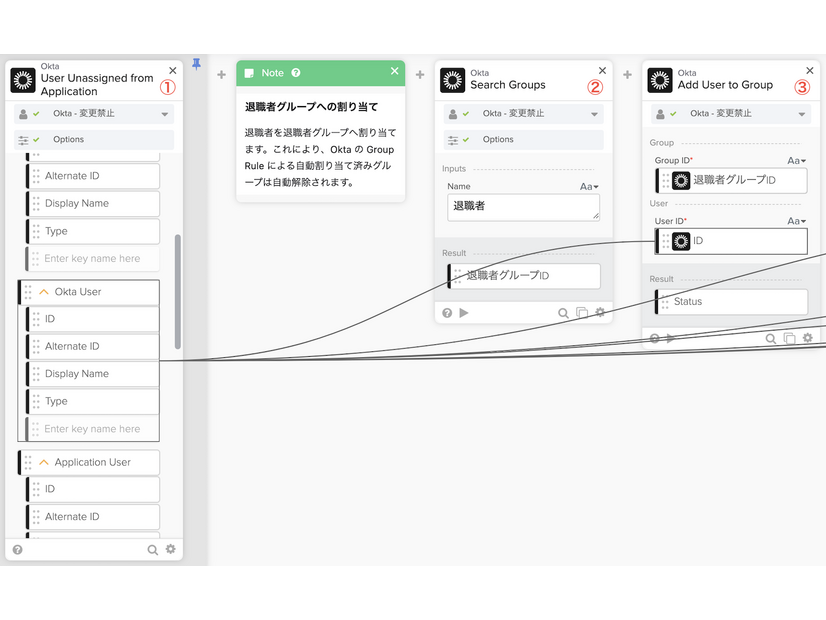Open help on the Search Groups card
Viewport: 826px width, 620px height.
(x=446, y=312)
